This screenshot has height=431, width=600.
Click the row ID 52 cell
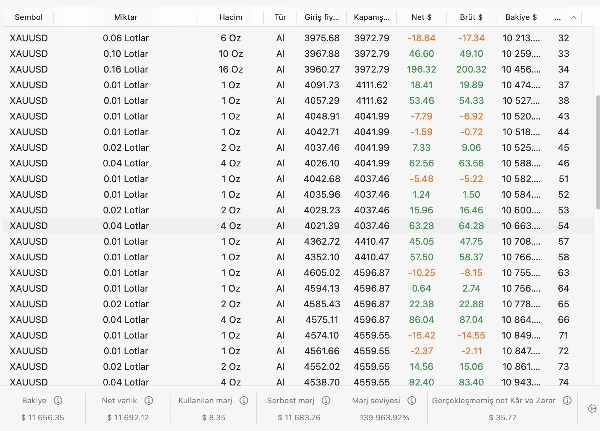[x=563, y=194]
